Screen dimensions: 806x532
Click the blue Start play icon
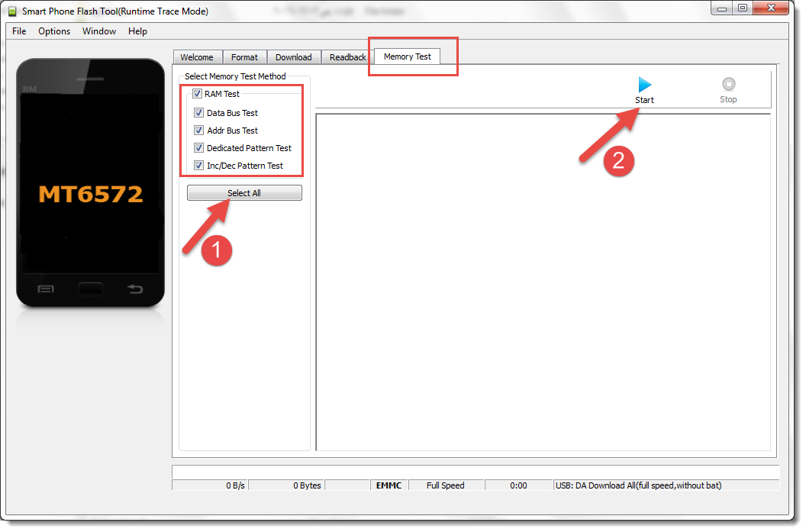[645, 85]
